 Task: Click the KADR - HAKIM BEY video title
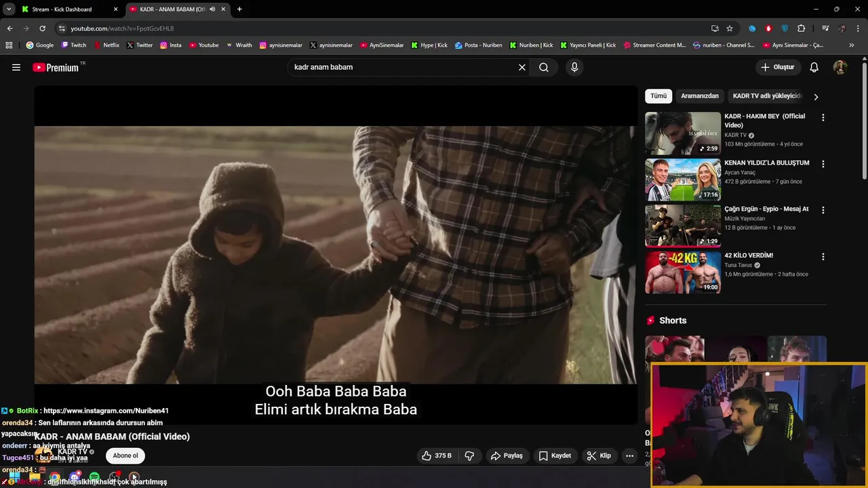(765, 121)
